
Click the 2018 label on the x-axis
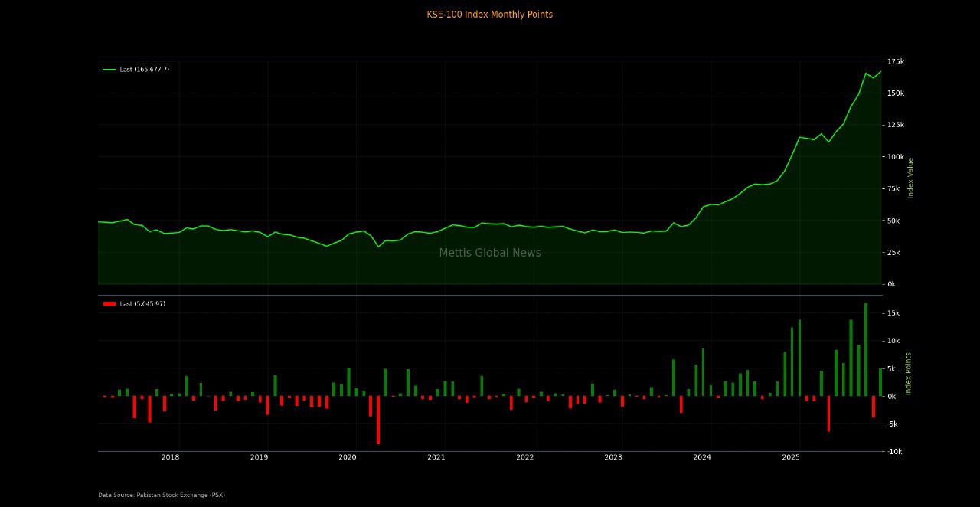click(170, 457)
